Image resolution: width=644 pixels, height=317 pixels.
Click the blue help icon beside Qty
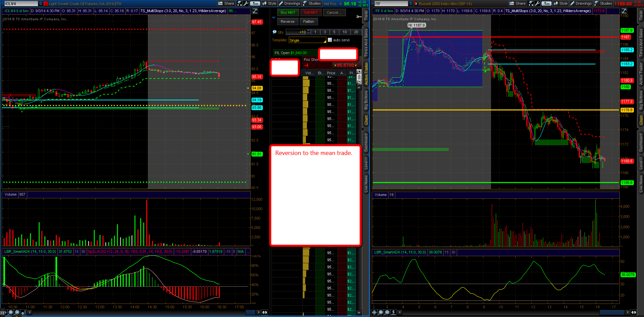coord(275,32)
